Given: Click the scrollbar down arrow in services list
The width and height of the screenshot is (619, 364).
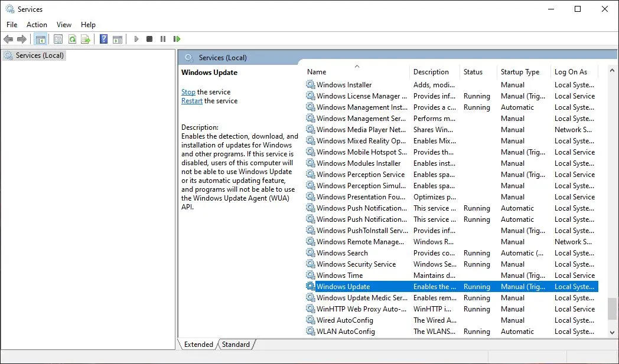Looking at the screenshot, I should (x=613, y=333).
